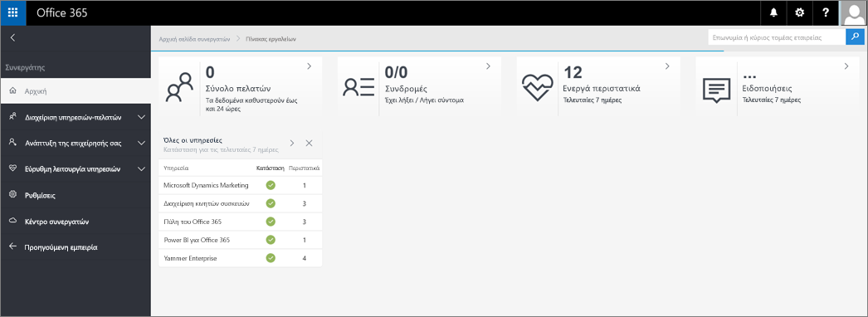Click the Ενεργά περιστατικά heart icon
Screen dimensions: 868x317
538,87
